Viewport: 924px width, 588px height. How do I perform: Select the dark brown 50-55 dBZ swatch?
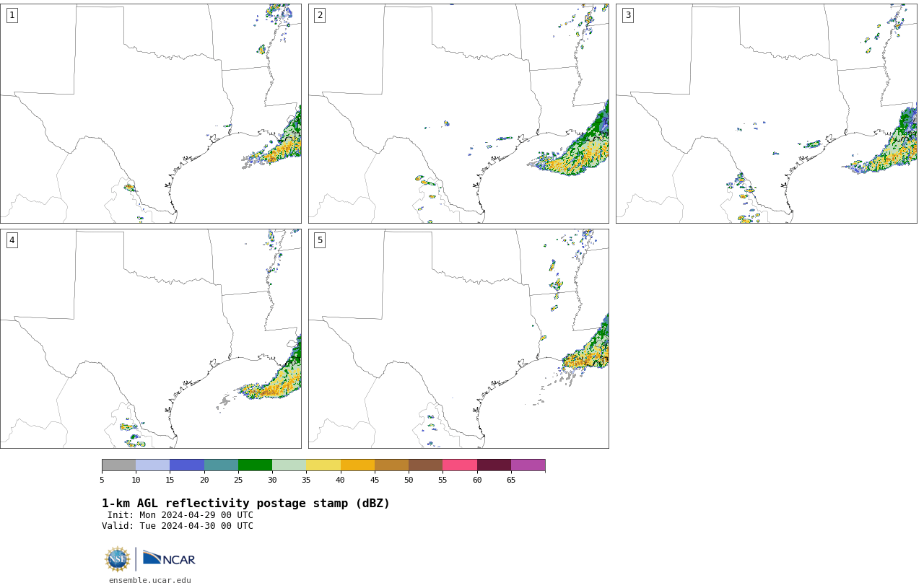[x=426, y=465]
